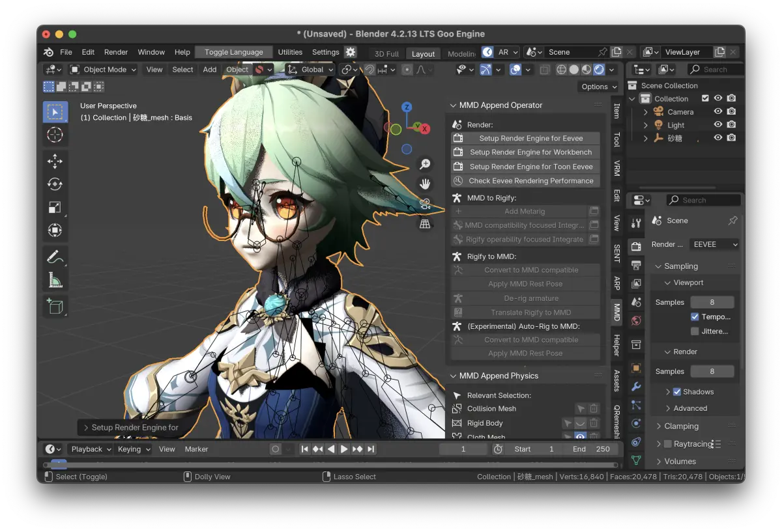The height and width of the screenshot is (532, 782).
Task: Click Setup Render Engine for Eevee
Action: [525, 138]
